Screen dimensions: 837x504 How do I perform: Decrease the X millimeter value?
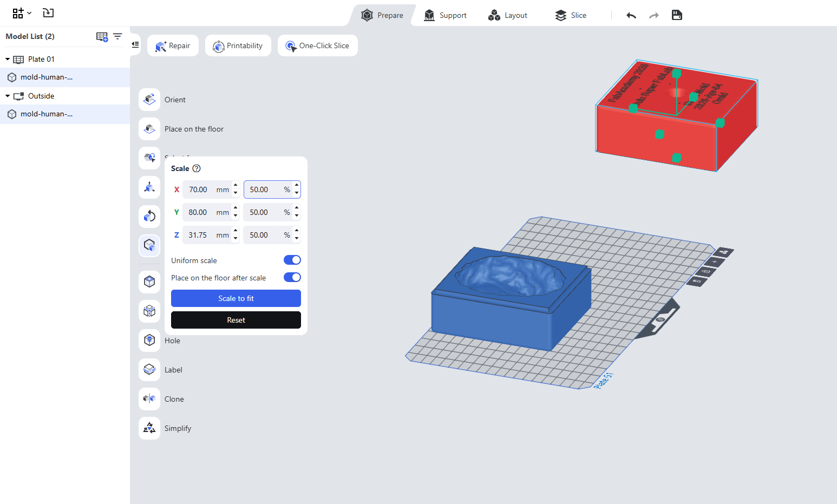(x=236, y=193)
